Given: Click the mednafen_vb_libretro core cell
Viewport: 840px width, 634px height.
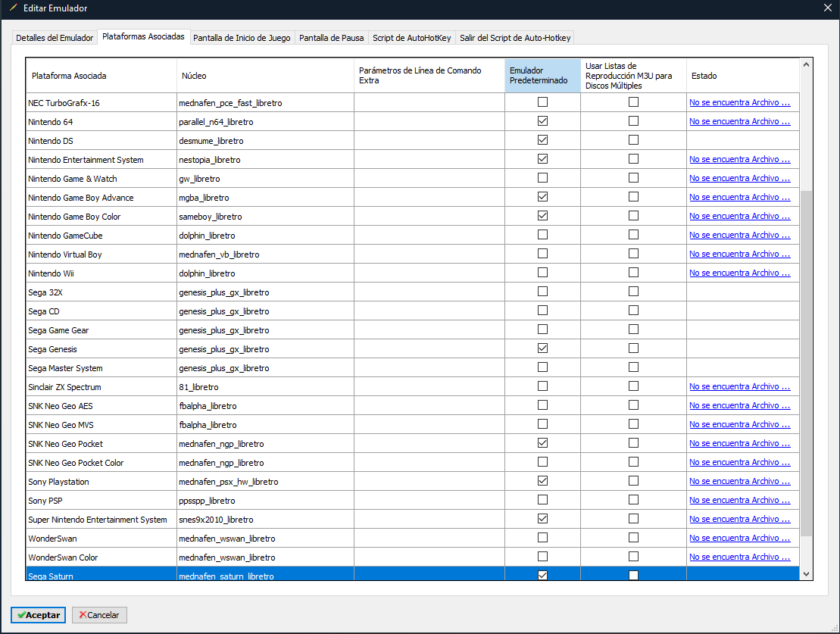Looking at the screenshot, I should click(x=265, y=255).
